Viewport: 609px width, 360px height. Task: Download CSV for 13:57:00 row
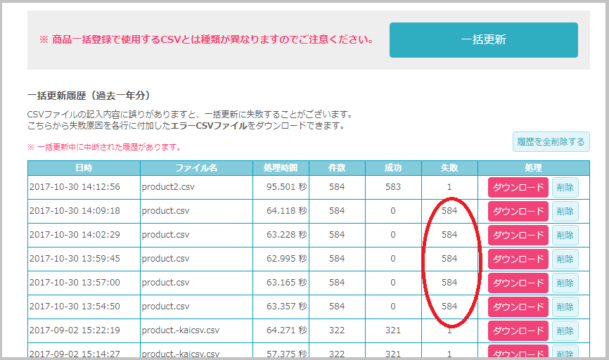coord(518,283)
